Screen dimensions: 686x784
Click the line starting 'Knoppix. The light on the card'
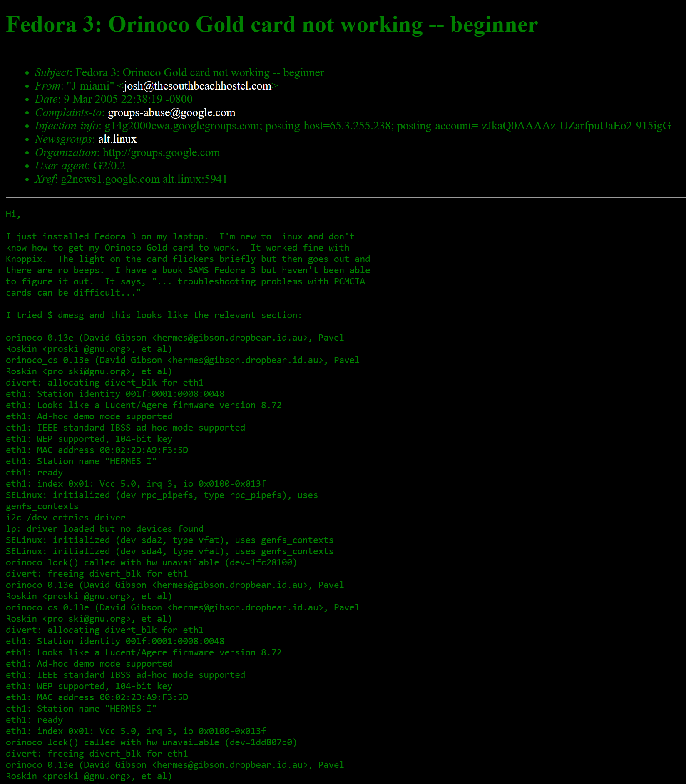(x=188, y=259)
